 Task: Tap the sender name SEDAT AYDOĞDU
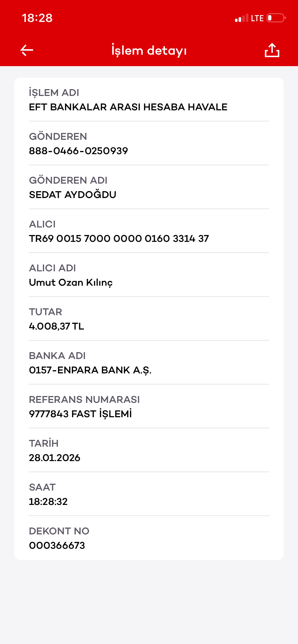[x=73, y=195]
